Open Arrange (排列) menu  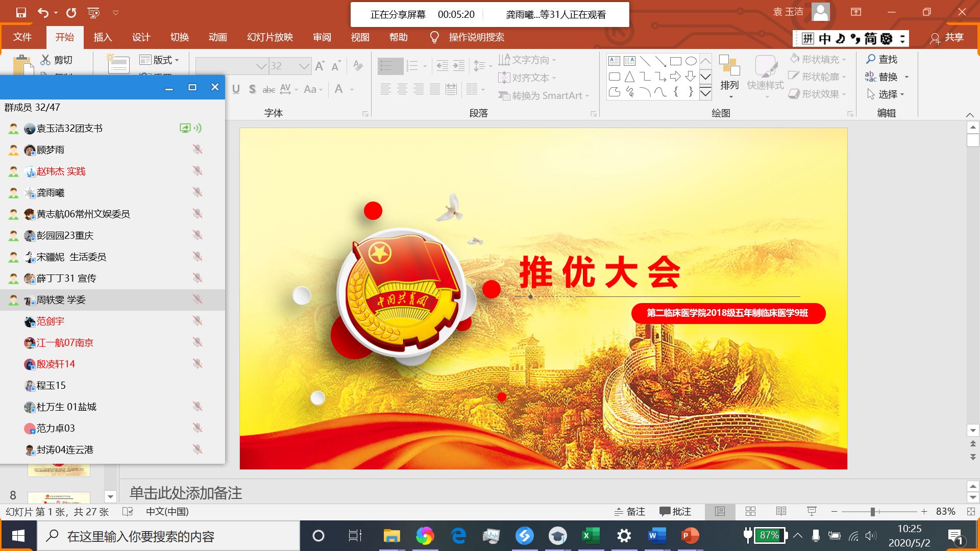coord(730,77)
